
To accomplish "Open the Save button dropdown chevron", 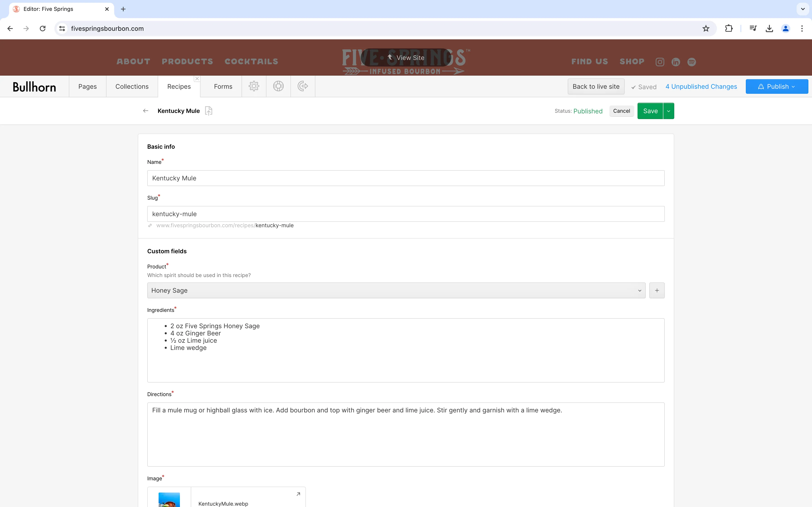I will [x=668, y=111].
